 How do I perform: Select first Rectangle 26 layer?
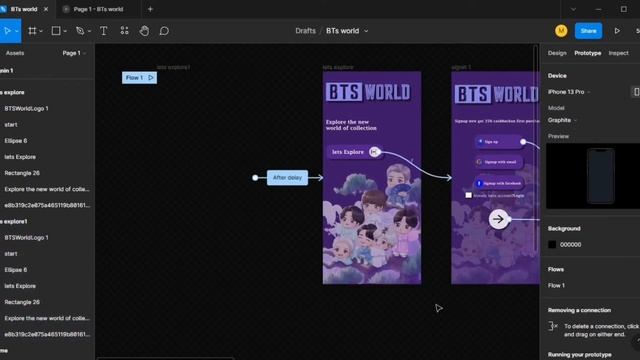tap(22, 173)
